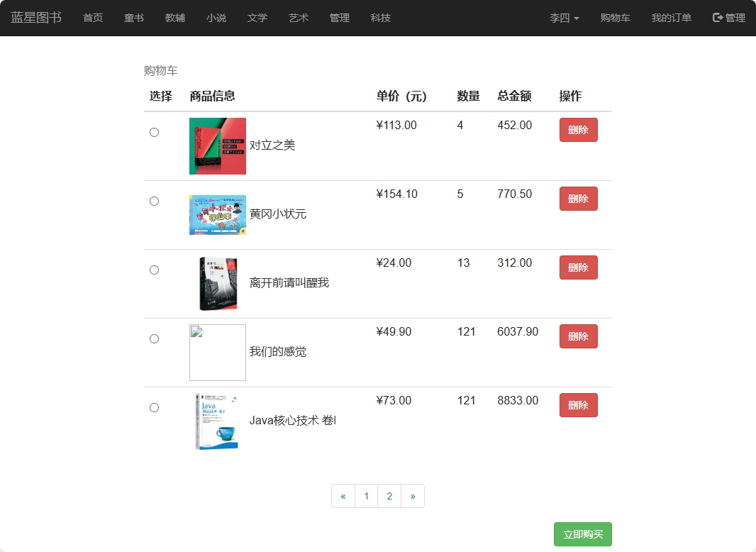Select the radio button for 对立之美

154,132
